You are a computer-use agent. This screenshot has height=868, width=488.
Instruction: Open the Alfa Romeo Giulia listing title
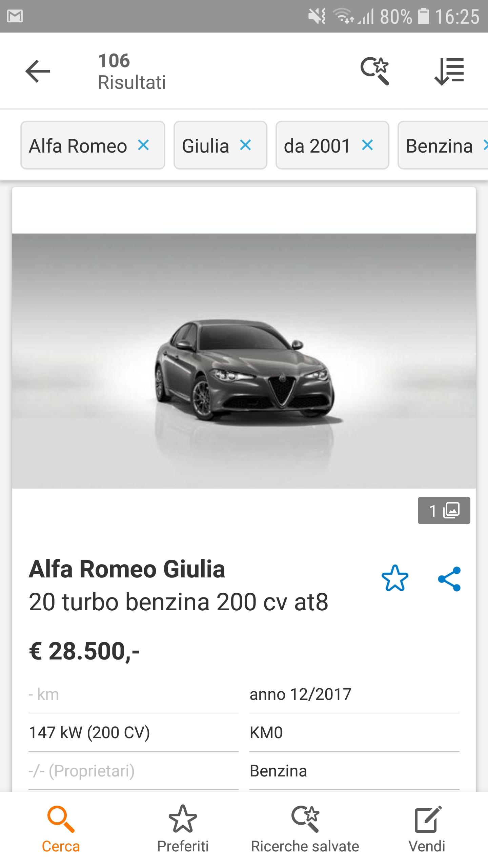127,569
